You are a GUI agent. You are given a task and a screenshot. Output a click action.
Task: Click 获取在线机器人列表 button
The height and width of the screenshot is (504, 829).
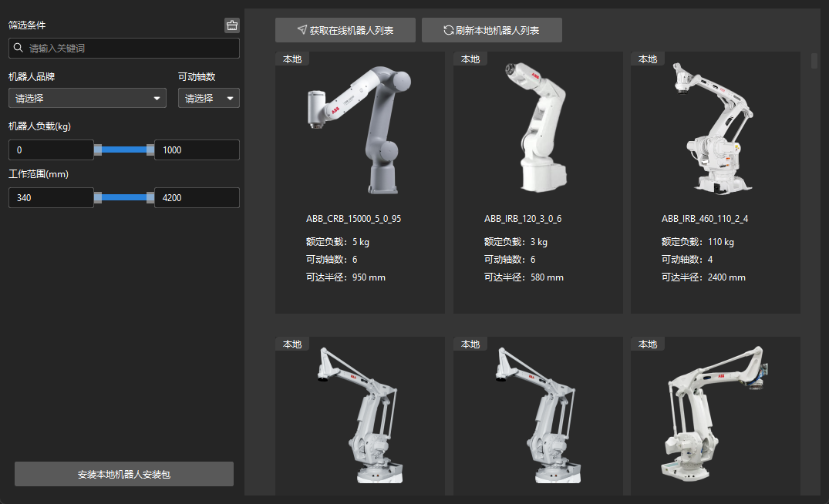coord(345,30)
